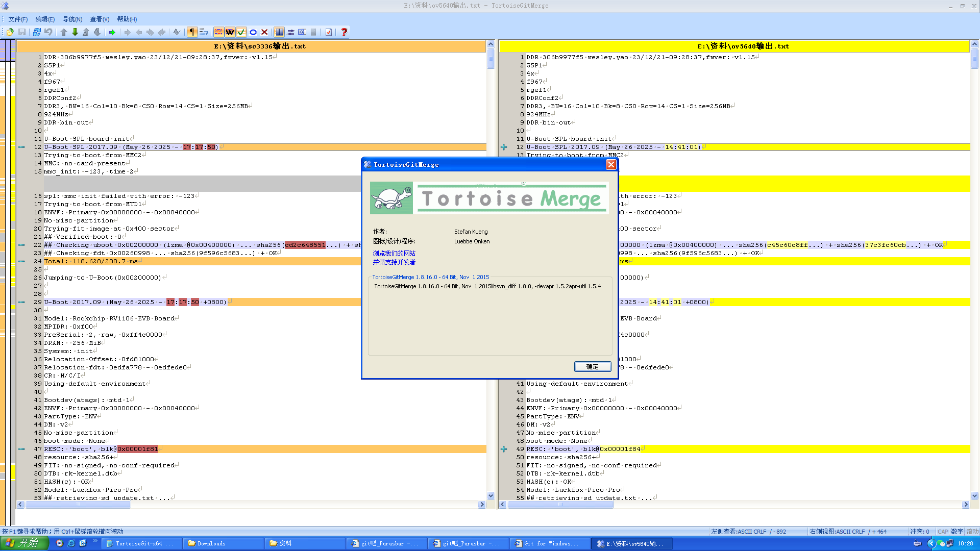The width and height of the screenshot is (980, 551).
Task: Open the 并请支持开发者 link
Action: point(394,262)
